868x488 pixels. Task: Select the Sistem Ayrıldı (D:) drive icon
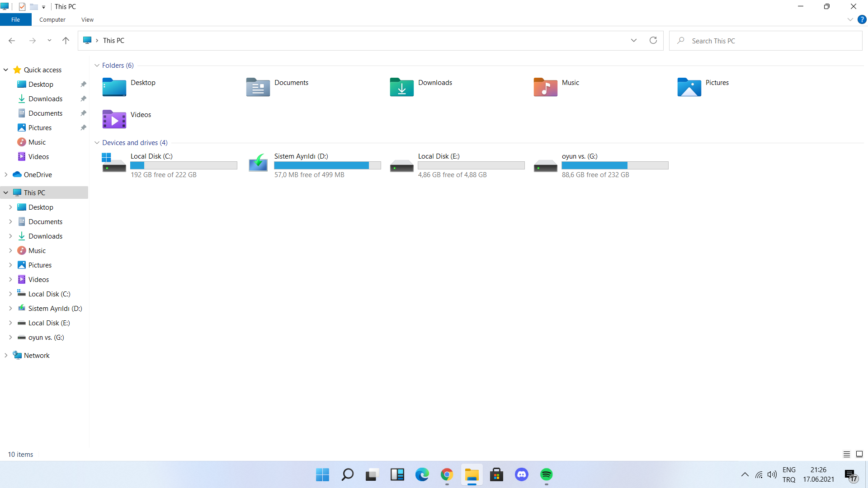(x=258, y=163)
